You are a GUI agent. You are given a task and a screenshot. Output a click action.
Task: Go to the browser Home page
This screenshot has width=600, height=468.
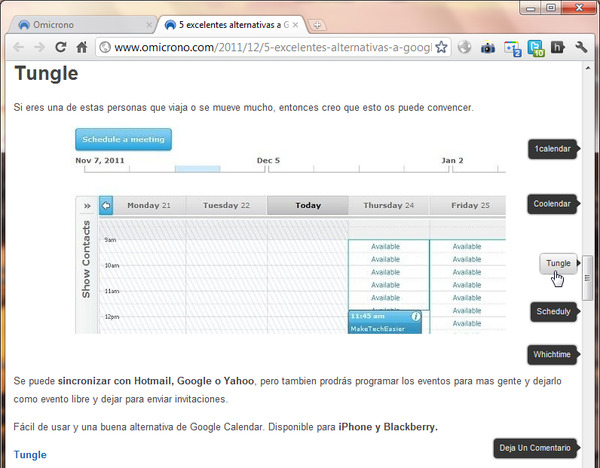[x=82, y=47]
